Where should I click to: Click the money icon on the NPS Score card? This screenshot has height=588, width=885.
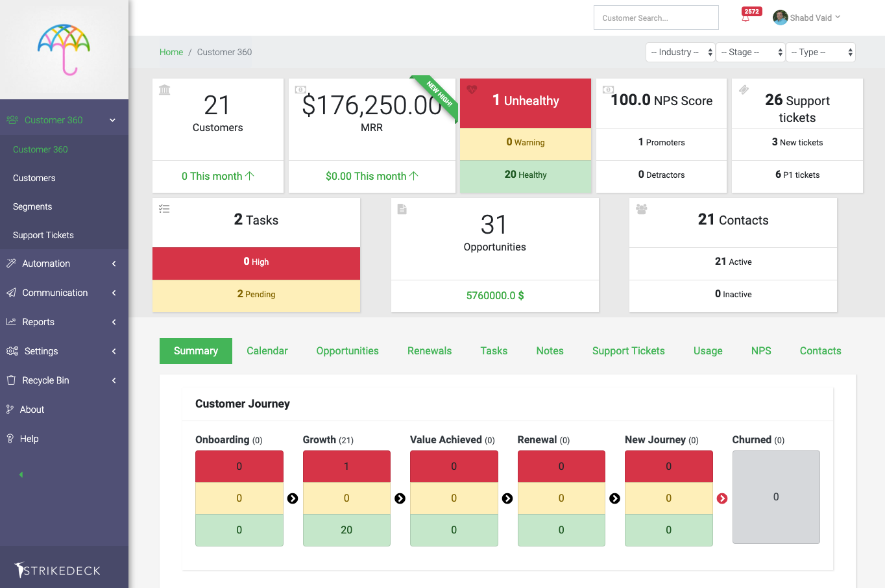(608, 90)
